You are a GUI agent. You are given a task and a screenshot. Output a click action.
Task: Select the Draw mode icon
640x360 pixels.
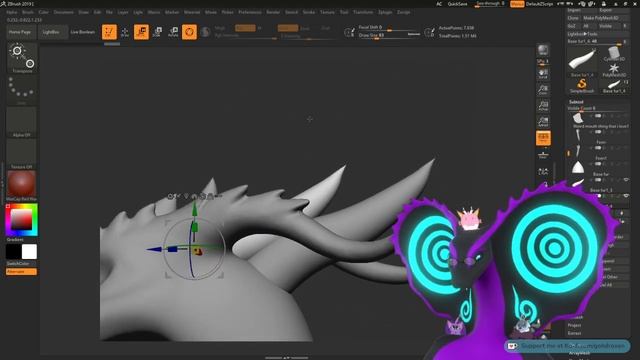[x=125, y=32]
